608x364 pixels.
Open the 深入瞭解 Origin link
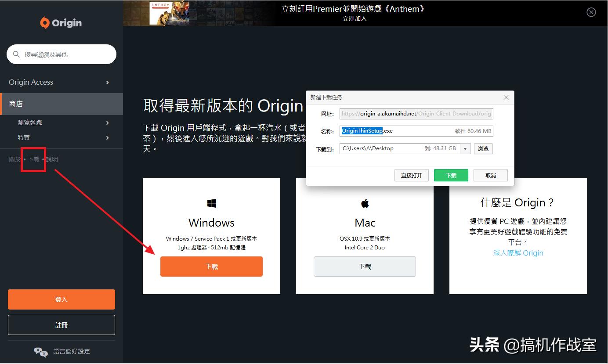pyautogui.click(x=518, y=252)
